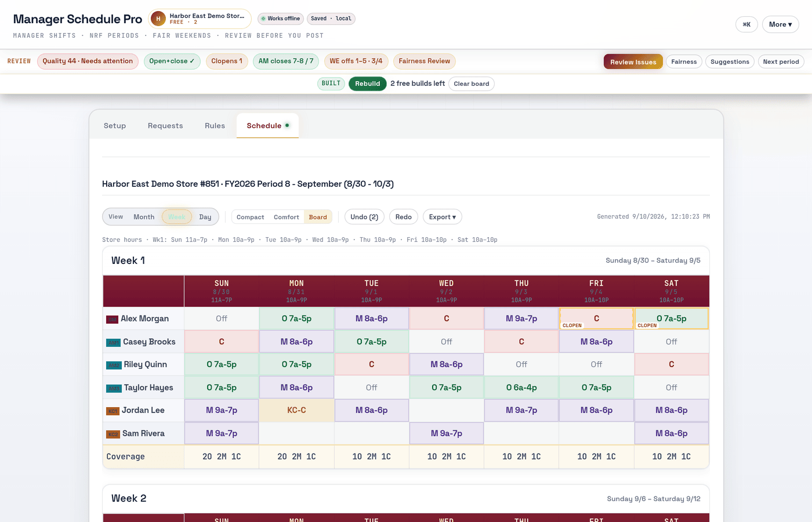Select Jordan Lee's Monday KC-C cell

296,410
